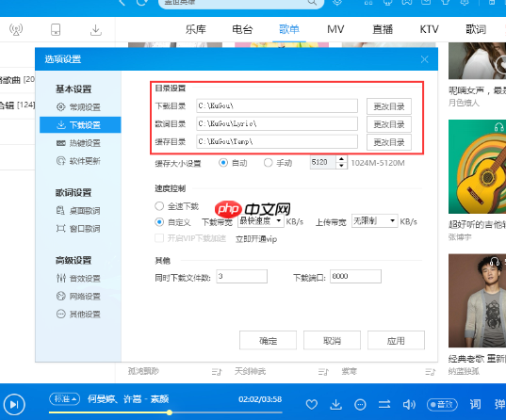This screenshot has height=420, width=506.
Task: Click the song progress slider handle
Action: tap(170, 412)
